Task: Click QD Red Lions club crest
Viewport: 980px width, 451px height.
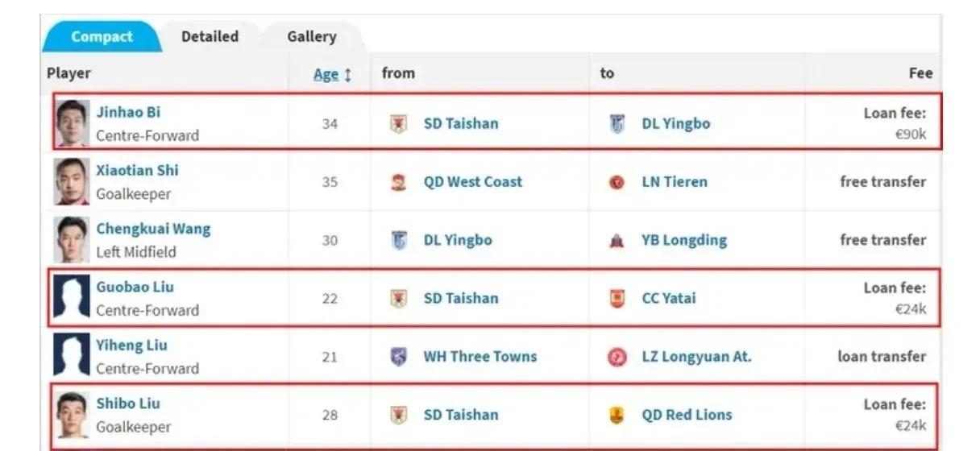Action: tap(617, 415)
